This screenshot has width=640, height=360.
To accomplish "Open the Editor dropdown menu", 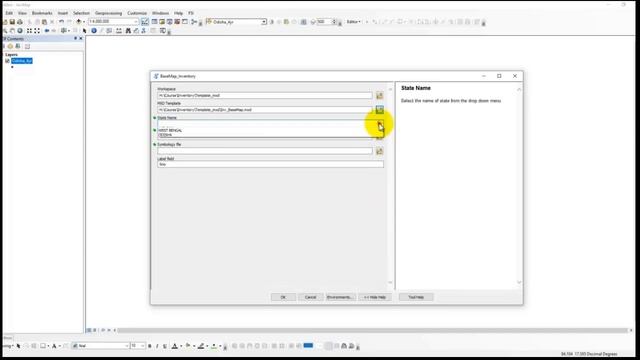I will pos(353,22).
